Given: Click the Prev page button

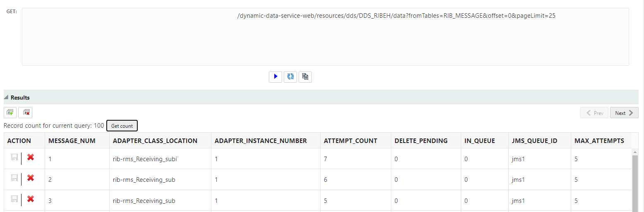Looking at the screenshot, I should 594,113.
